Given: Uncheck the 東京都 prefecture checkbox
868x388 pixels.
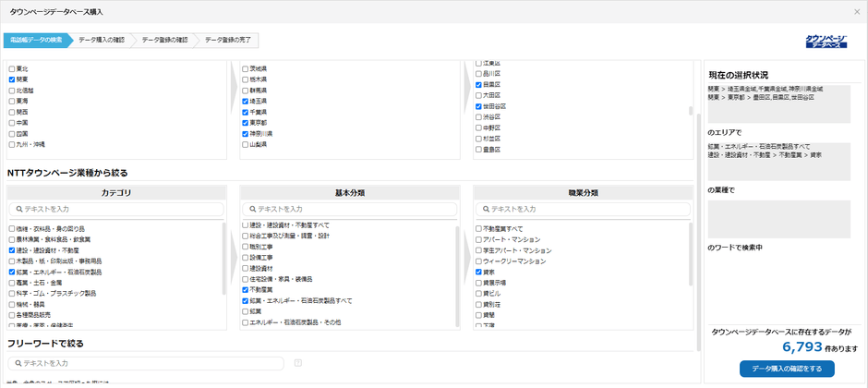Looking at the screenshot, I should coord(246,123).
